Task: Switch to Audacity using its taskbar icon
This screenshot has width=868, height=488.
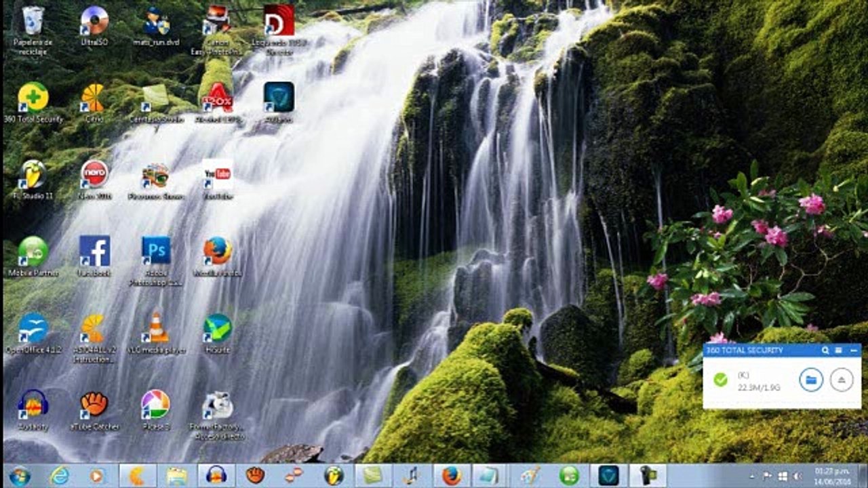Action: coord(216,476)
